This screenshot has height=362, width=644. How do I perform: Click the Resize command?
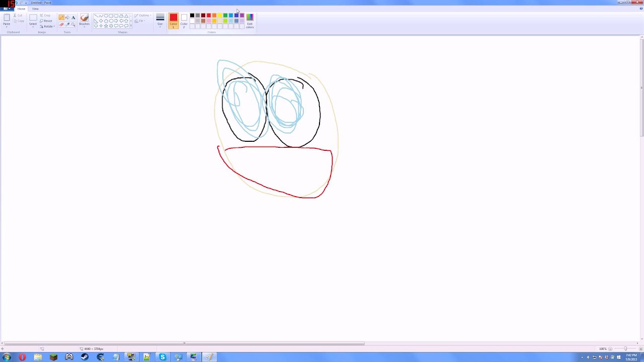tap(46, 21)
